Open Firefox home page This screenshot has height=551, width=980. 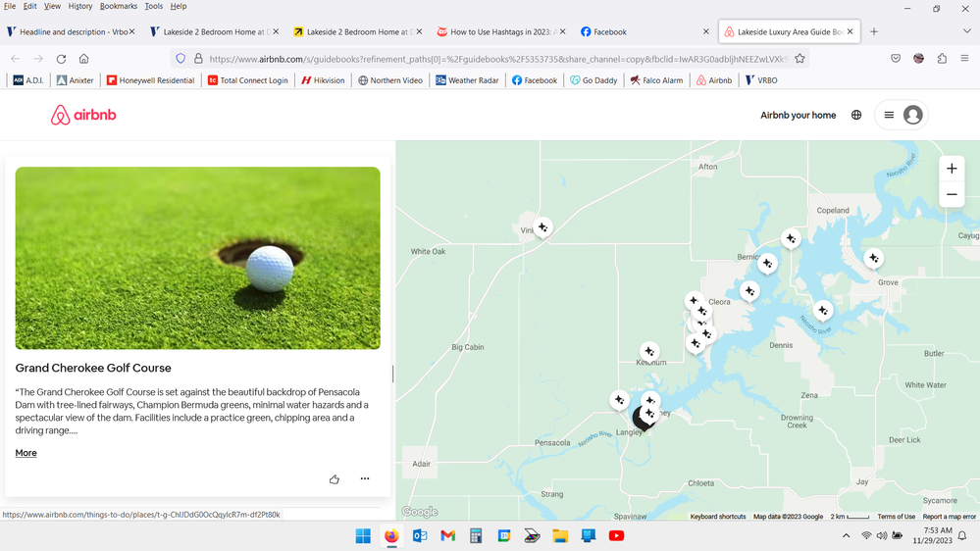click(84, 59)
